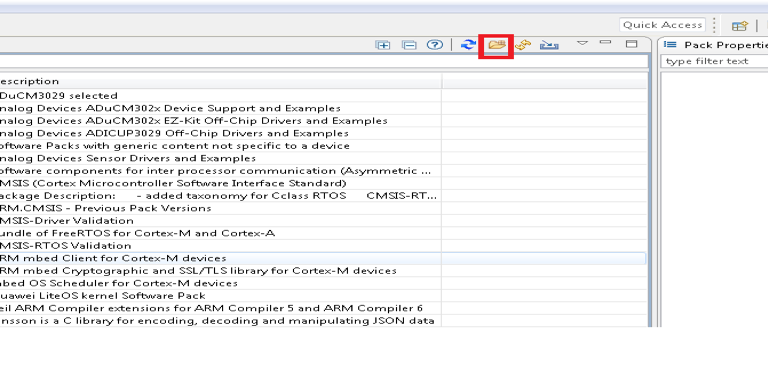Viewport: 768px width, 377px height.
Task: Select 'ADICUP3029 Off-Chip Drivers and Examples' row
Action: (323, 133)
